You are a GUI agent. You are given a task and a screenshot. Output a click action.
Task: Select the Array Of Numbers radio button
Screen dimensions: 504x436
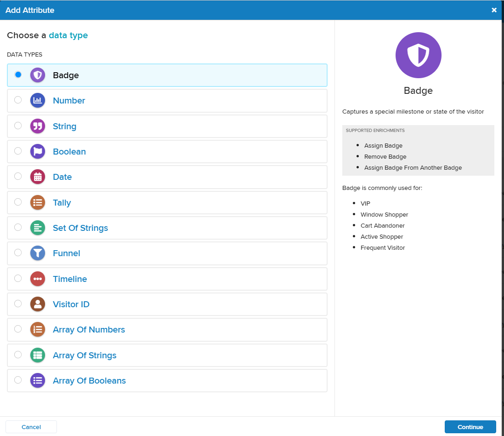(18, 329)
